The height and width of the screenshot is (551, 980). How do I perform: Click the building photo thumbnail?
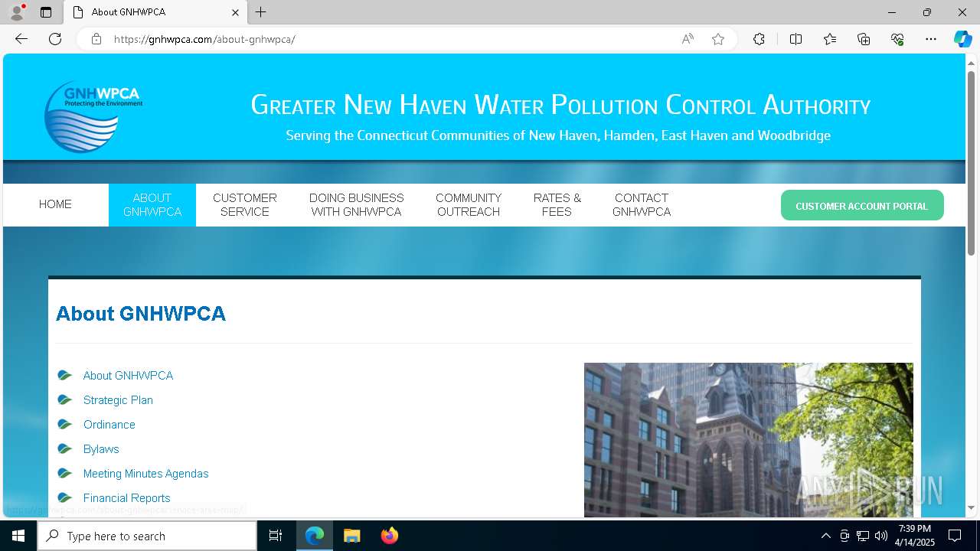(748, 440)
